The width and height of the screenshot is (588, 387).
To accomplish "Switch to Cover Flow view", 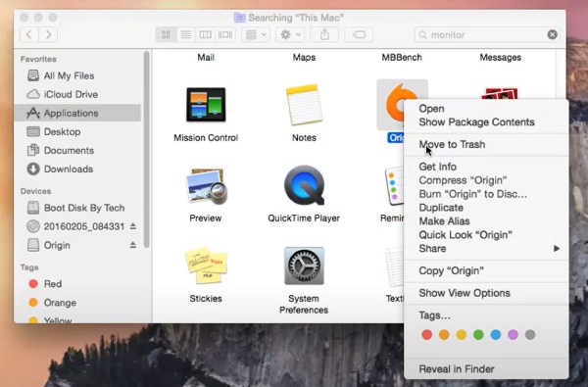I will pos(225,35).
